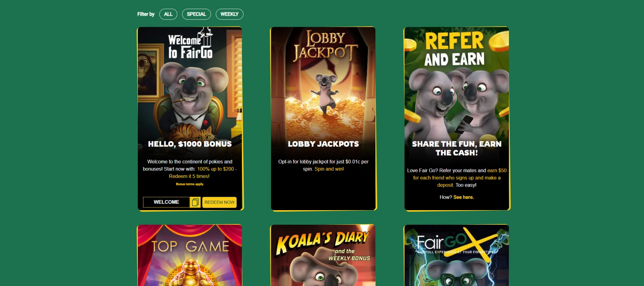Image resolution: width=644 pixels, height=286 pixels.
Task: Click the LOBBY JACKPOTS heading
Action: click(323, 144)
